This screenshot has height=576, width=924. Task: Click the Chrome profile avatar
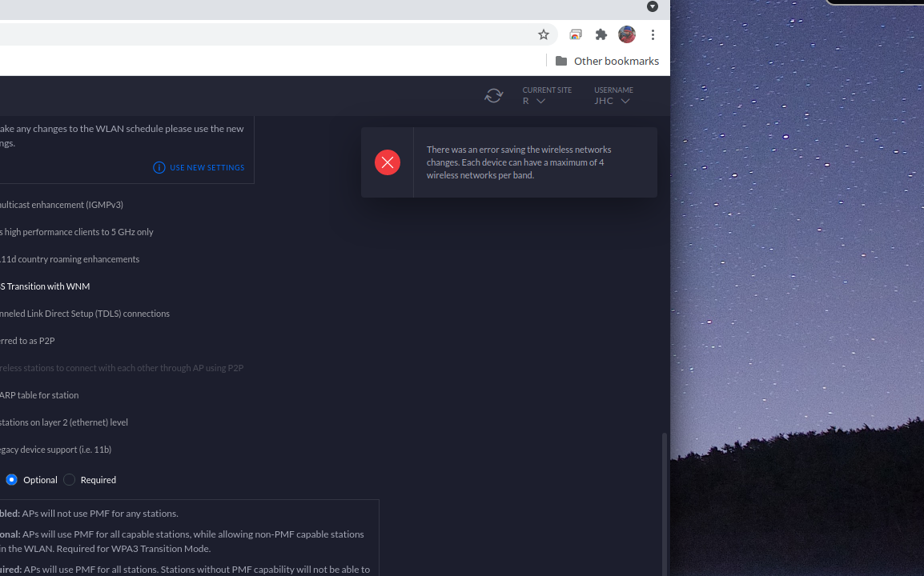point(627,34)
